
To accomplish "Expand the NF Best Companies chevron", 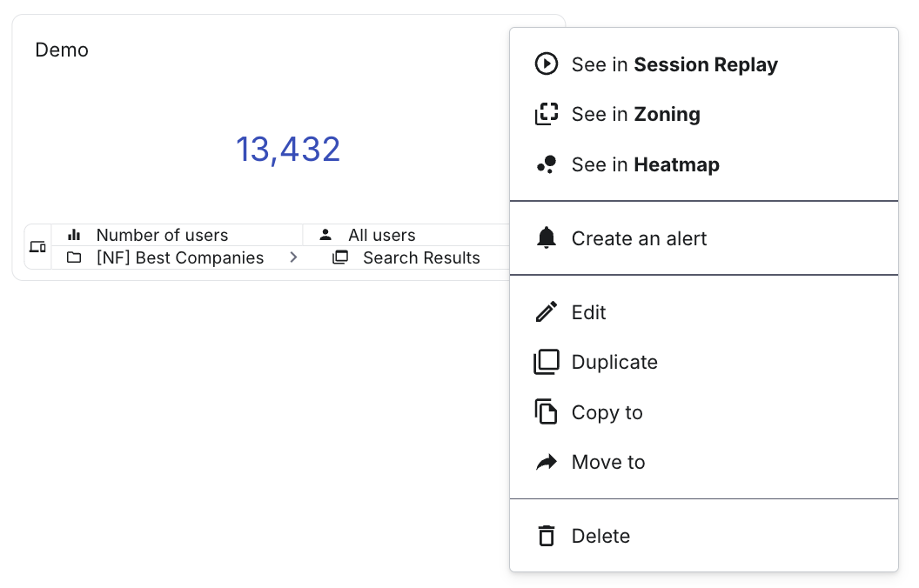I will coord(293,257).
